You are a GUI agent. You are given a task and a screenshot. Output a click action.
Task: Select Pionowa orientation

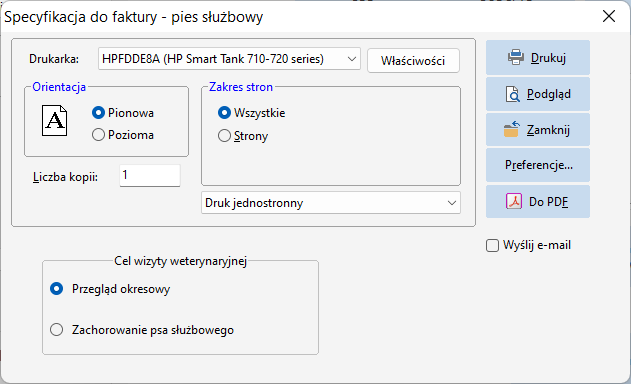[98, 113]
